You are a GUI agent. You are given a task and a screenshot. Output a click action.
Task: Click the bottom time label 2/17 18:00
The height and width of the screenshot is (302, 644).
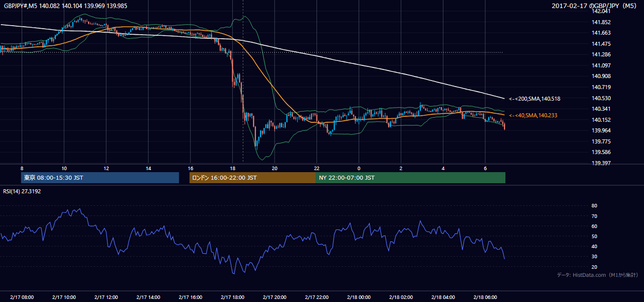click(x=232, y=297)
